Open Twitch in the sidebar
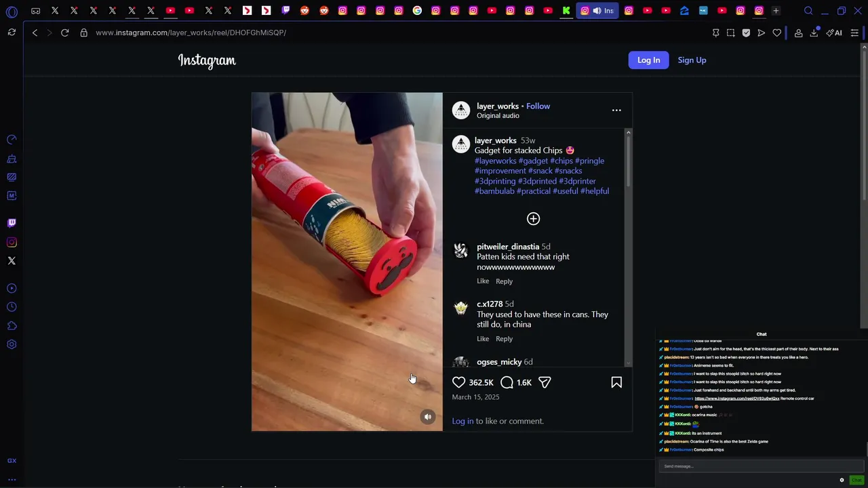Screen dimensions: 868x488 [x=12, y=223]
